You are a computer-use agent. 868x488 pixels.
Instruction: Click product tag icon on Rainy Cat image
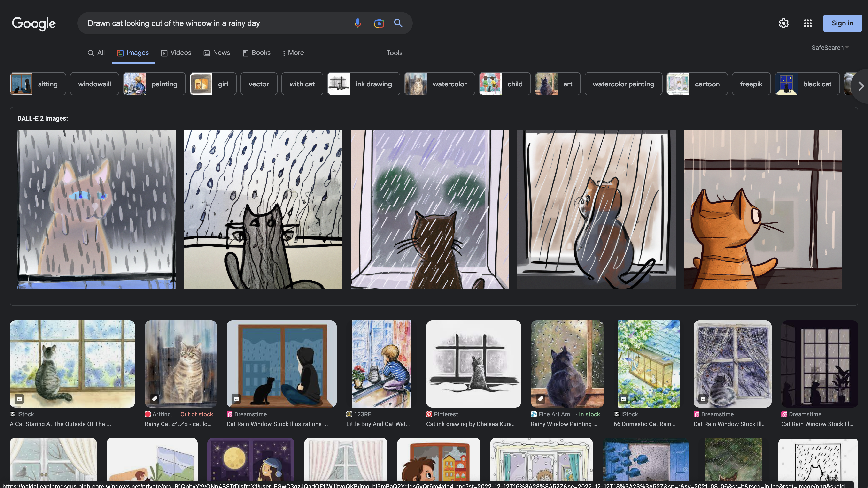coord(155,399)
